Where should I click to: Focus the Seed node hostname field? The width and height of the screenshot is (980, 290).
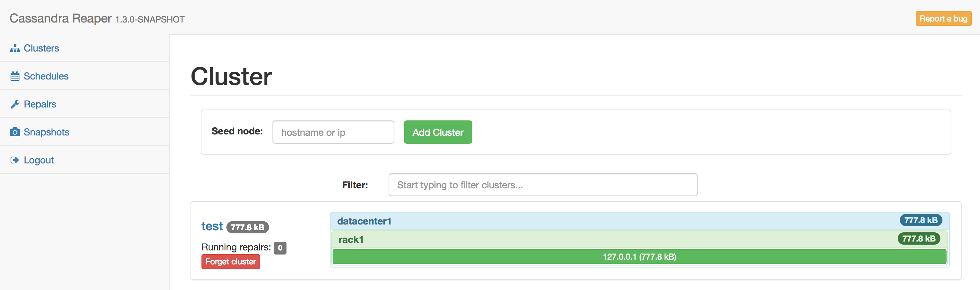click(x=333, y=132)
